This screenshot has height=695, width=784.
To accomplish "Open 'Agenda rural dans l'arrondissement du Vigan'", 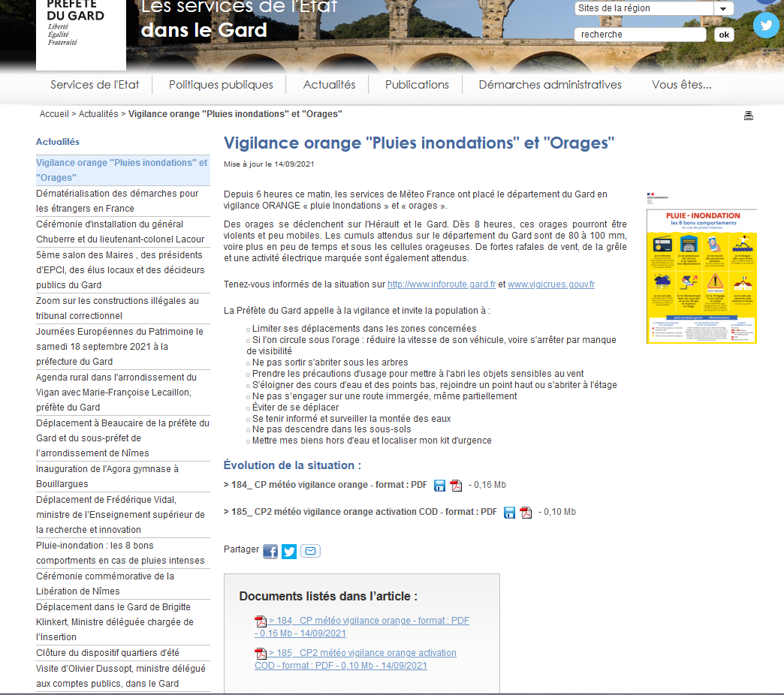I will [x=123, y=393].
